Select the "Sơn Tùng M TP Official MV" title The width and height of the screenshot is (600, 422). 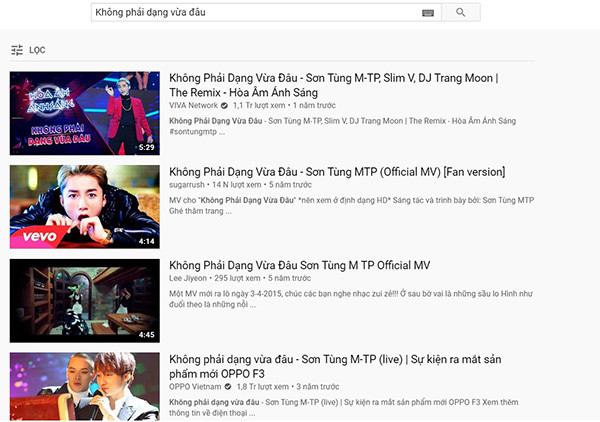(x=299, y=265)
